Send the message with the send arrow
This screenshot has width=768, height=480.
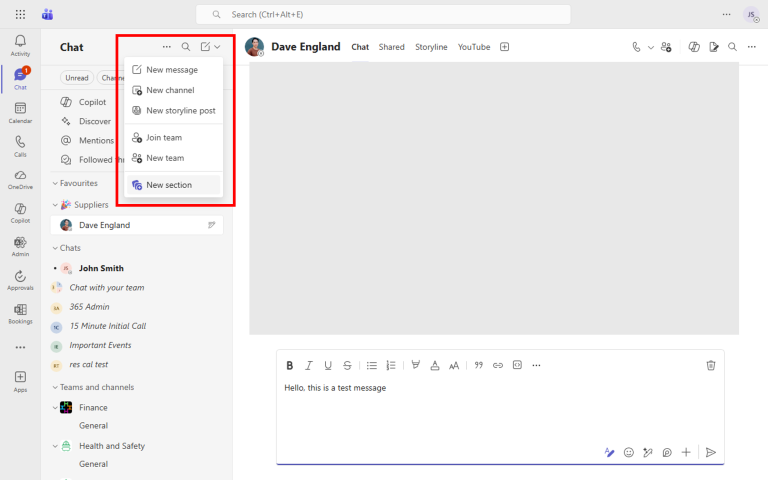pos(711,452)
